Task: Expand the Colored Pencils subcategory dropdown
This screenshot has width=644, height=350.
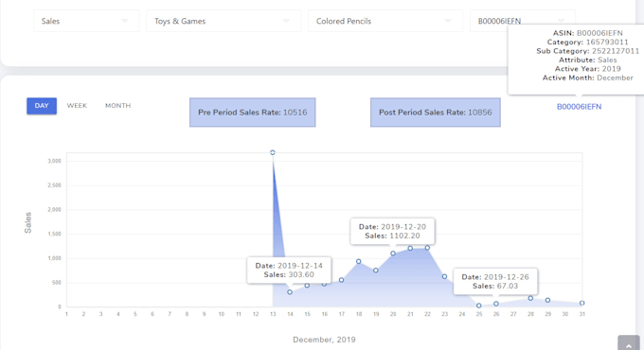Action: [x=385, y=21]
